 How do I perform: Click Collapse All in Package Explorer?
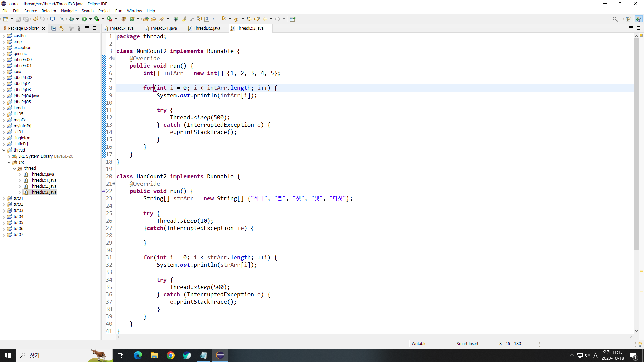(x=53, y=28)
